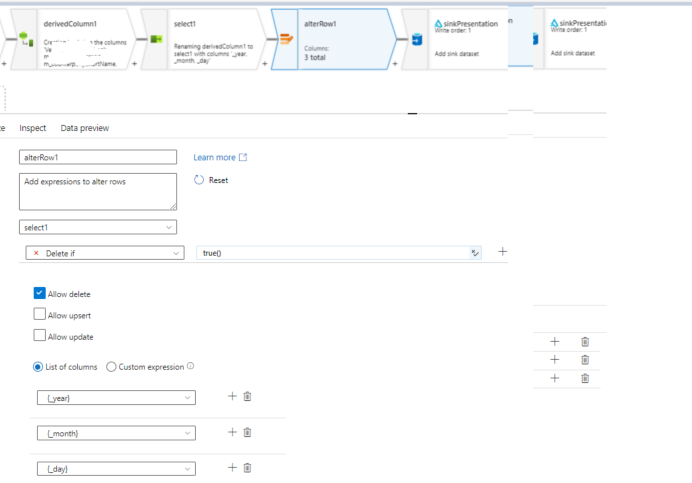Enable Allow update checkbox

(39, 335)
